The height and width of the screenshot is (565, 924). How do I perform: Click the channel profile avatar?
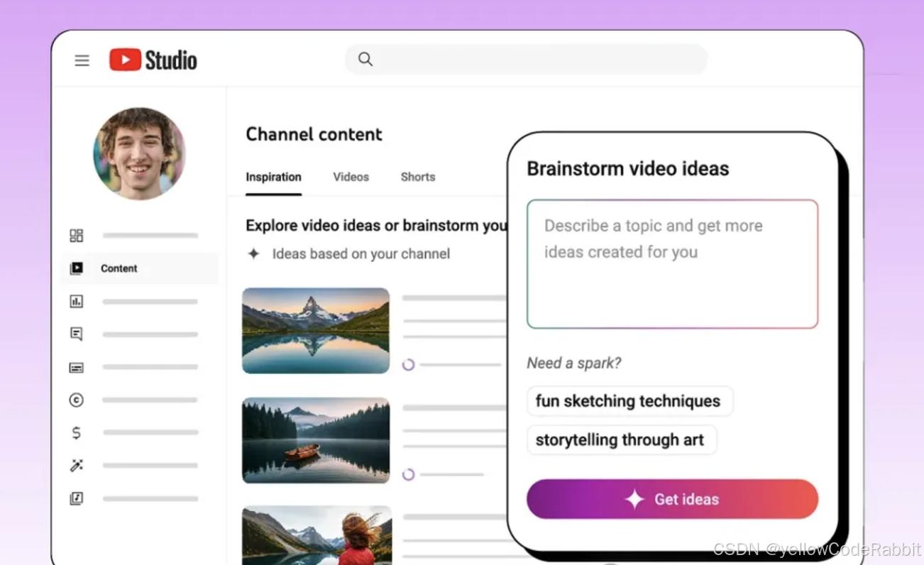pyautogui.click(x=139, y=154)
